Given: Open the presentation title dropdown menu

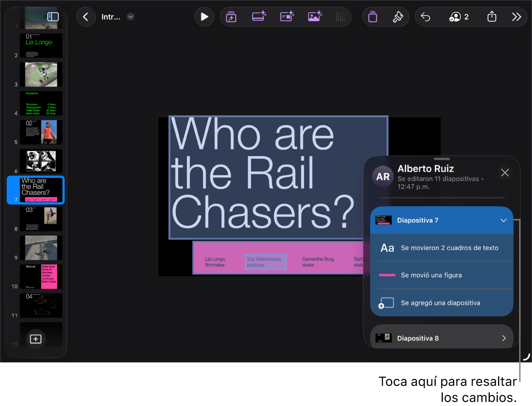Looking at the screenshot, I should click(x=131, y=17).
